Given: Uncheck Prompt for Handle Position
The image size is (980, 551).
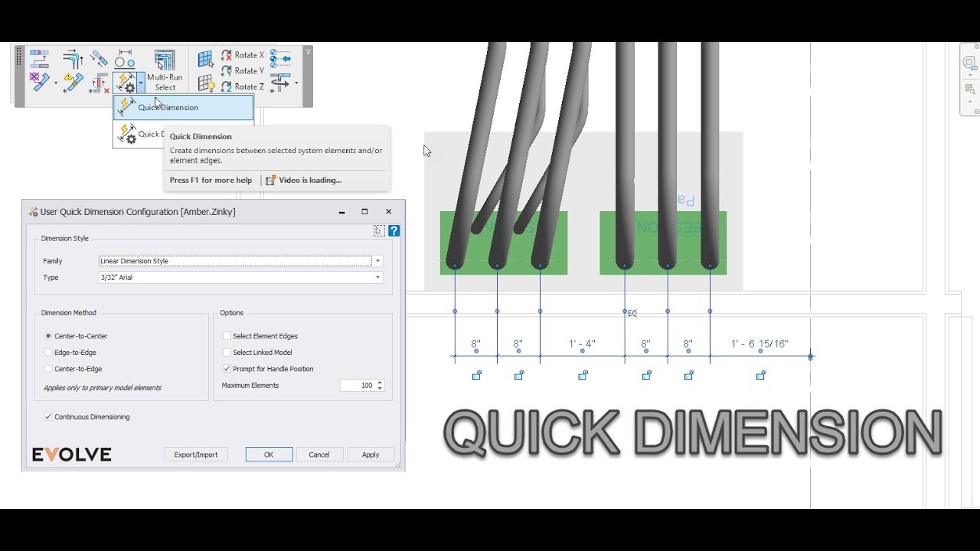Looking at the screenshot, I should pyautogui.click(x=227, y=369).
